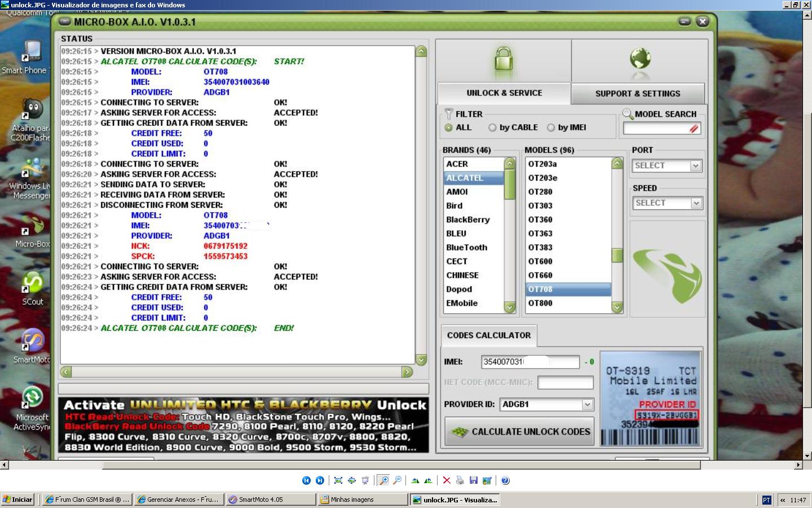
Task: Click the Zoom In magnifier icon
Action: [383, 480]
